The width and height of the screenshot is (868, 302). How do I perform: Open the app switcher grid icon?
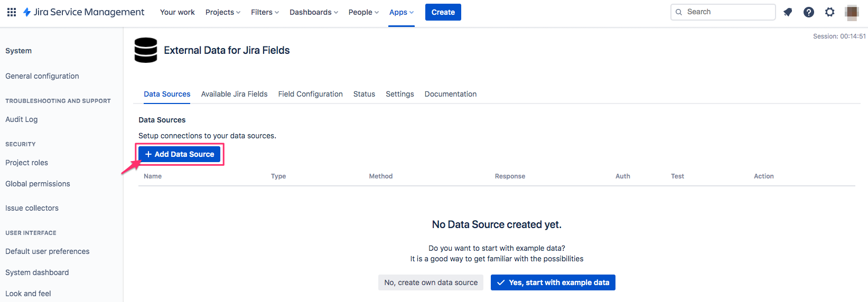[x=12, y=12]
